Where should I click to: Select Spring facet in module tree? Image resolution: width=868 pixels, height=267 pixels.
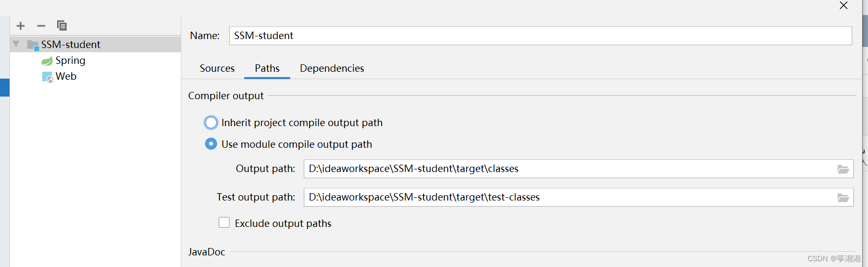click(70, 61)
